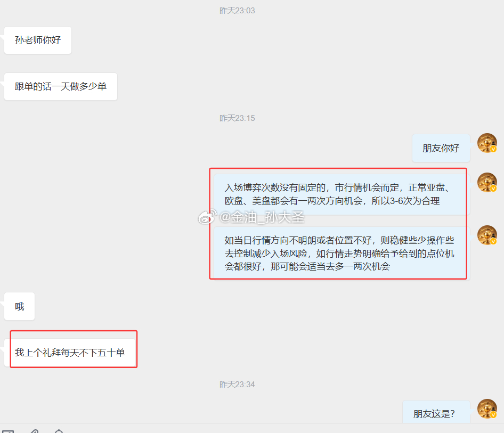Click the "昨天23:15" timestamp
Screen dimensions: 504x433
click(x=237, y=118)
